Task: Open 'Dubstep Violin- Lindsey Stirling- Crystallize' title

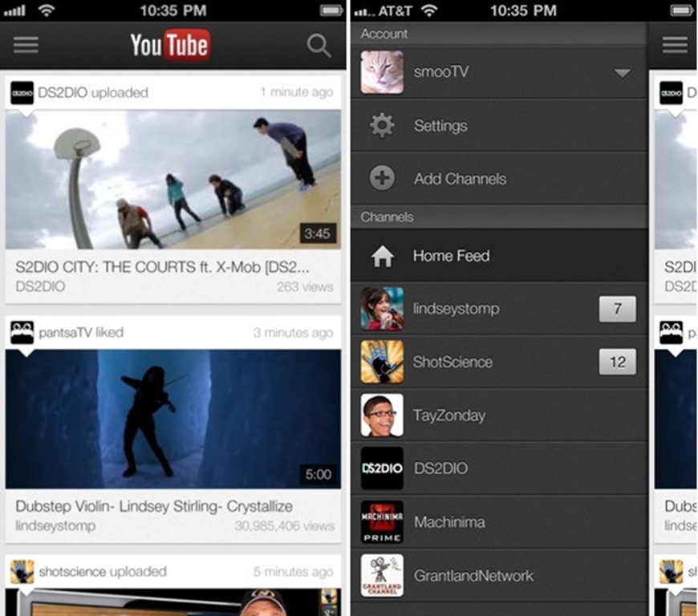Action: coord(154,506)
